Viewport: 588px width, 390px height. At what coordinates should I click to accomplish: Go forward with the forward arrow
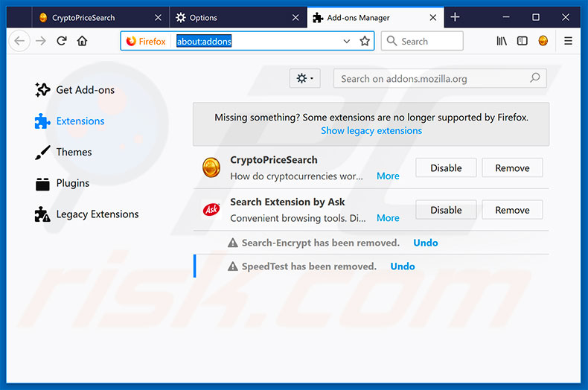tap(41, 41)
